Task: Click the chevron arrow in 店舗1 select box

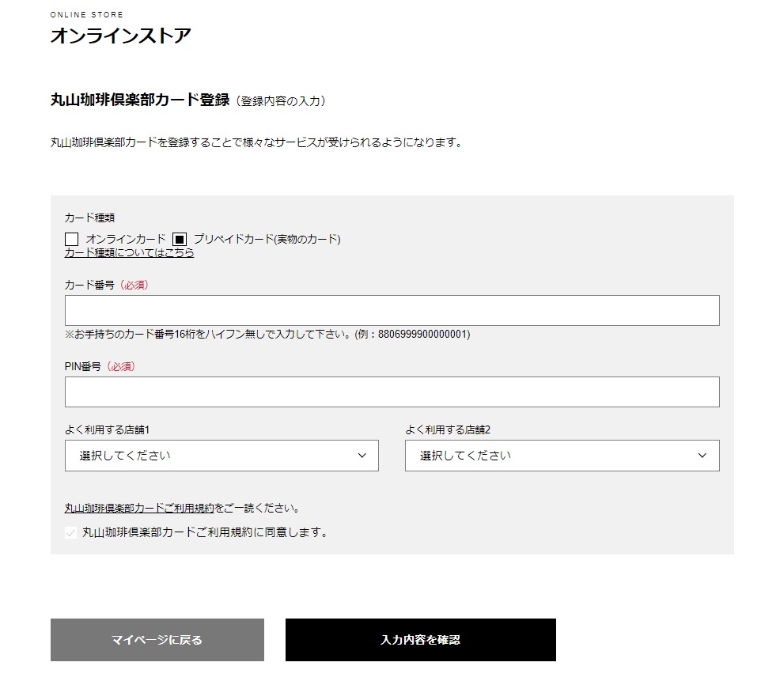Action: coord(362,456)
